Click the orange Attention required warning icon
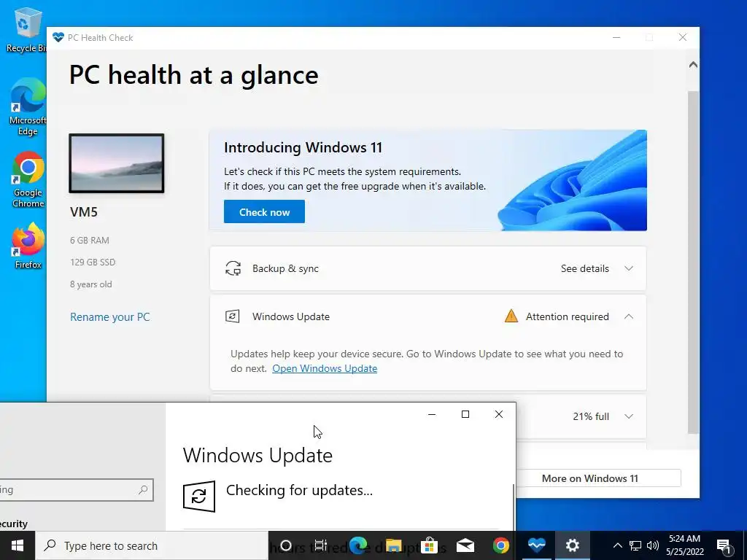 point(511,316)
